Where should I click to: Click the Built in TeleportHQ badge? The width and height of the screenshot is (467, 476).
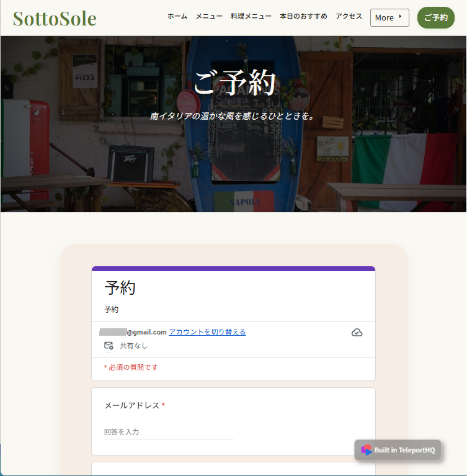(398, 450)
